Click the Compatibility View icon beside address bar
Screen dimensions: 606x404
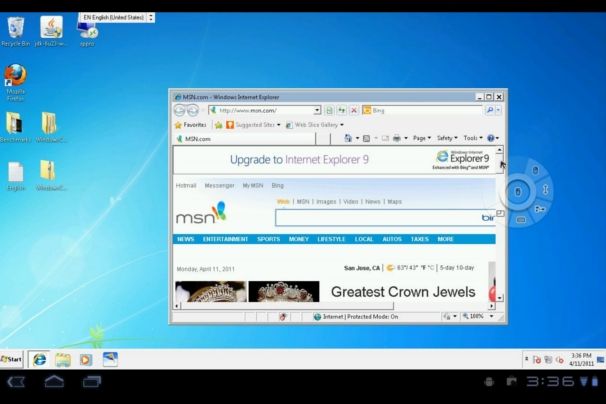329,111
